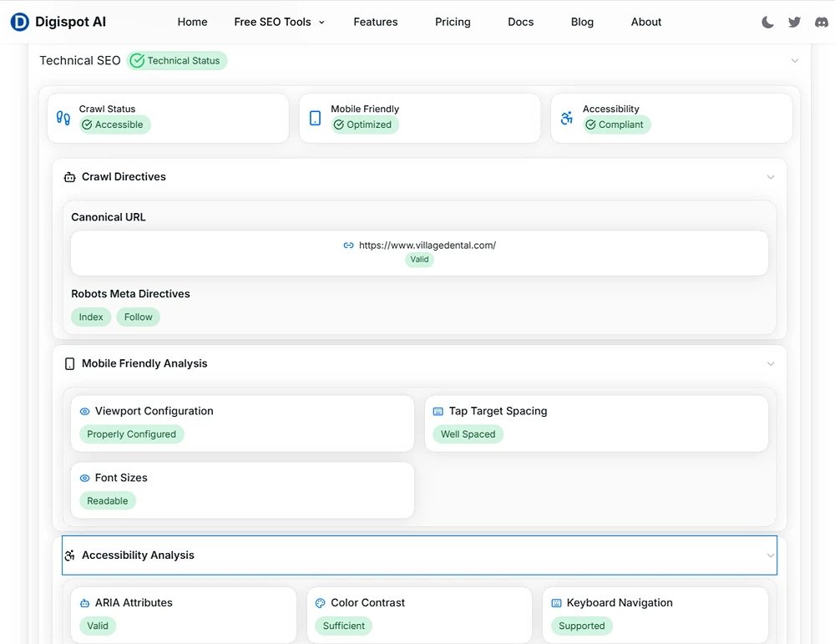Viewport: 835px width, 644px height.
Task: Open the Blog page
Action: (x=582, y=22)
